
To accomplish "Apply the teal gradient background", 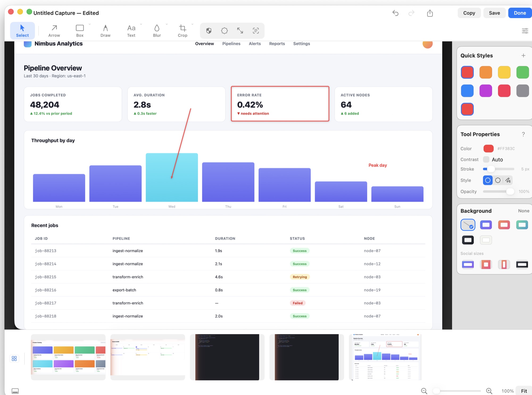I will 522,225.
